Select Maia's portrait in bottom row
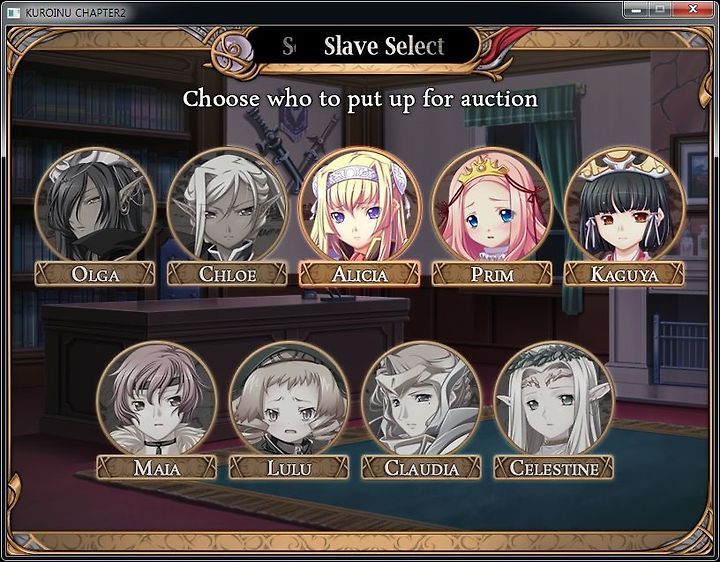The width and height of the screenshot is (720, 562). [x=157, y=399]
